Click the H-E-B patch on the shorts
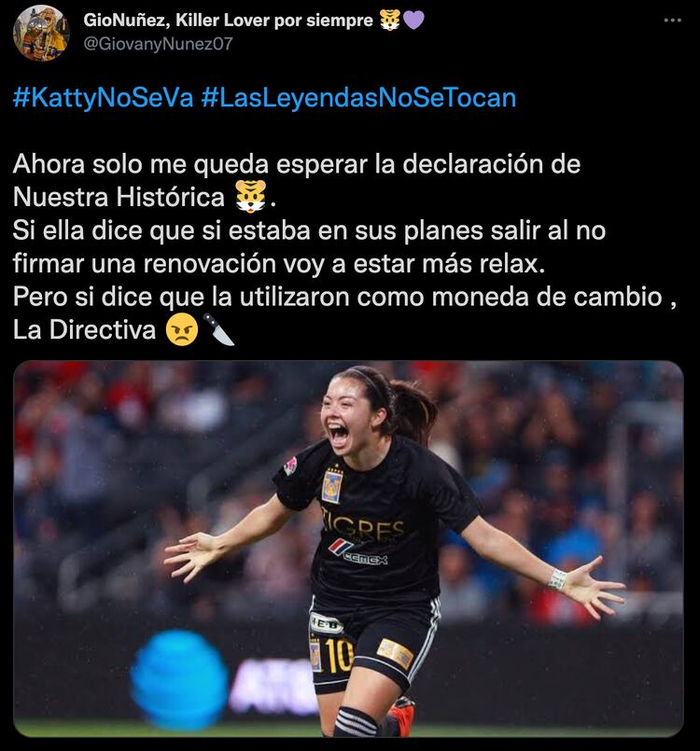 pos(327,623)
